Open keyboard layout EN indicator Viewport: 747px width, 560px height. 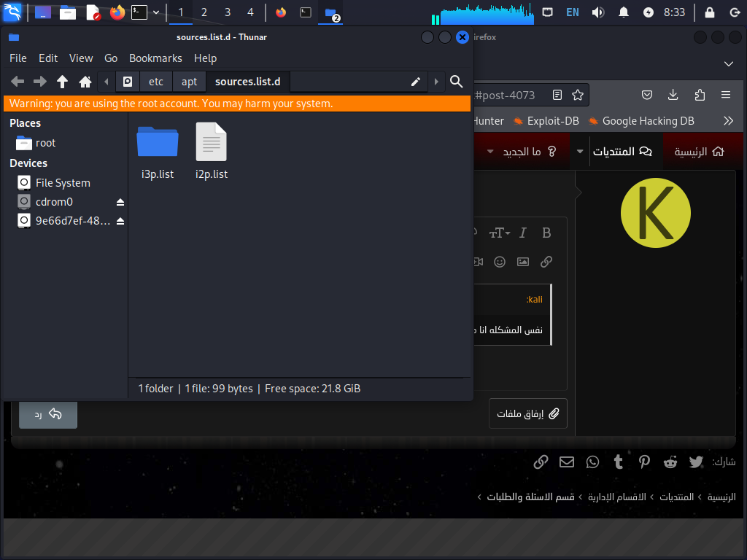(x=572, y=12)
